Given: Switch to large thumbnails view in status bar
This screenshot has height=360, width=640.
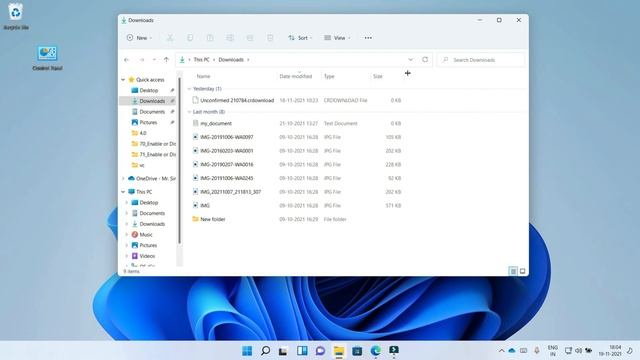Looking at the screenshot, I should (x=522, y=271).
